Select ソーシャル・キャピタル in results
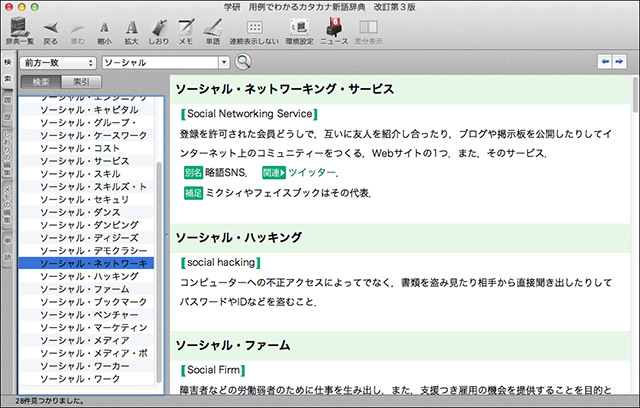The image size is (640, 408). pyautogui.click(x=86, y=110)
